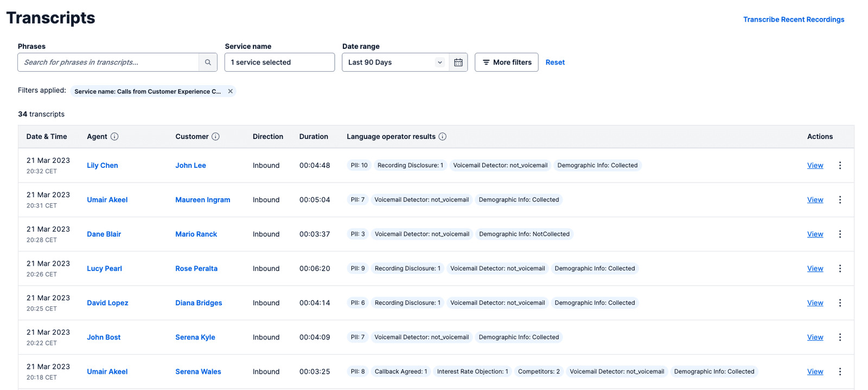The width and height of the screenshot is (868, 390).
Task: View transcript for Maureen Ingram call
Action: (x=815, y=200)
